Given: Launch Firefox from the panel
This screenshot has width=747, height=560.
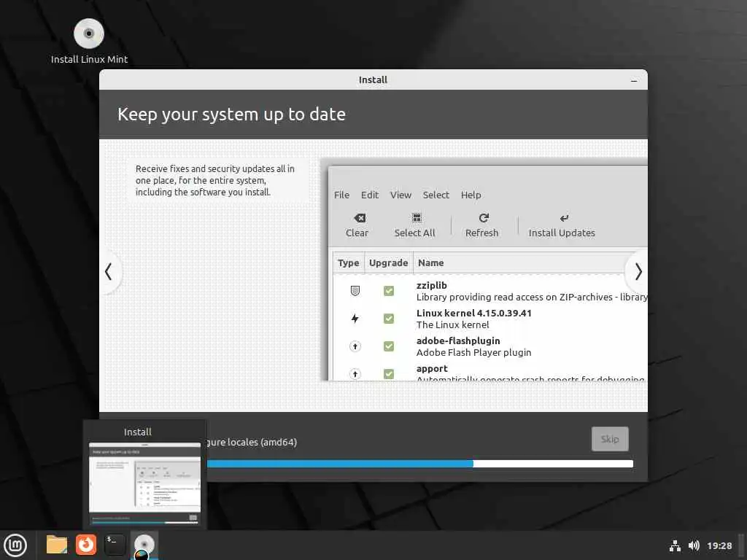Looking at the screenshot, I should coord(86,545).
